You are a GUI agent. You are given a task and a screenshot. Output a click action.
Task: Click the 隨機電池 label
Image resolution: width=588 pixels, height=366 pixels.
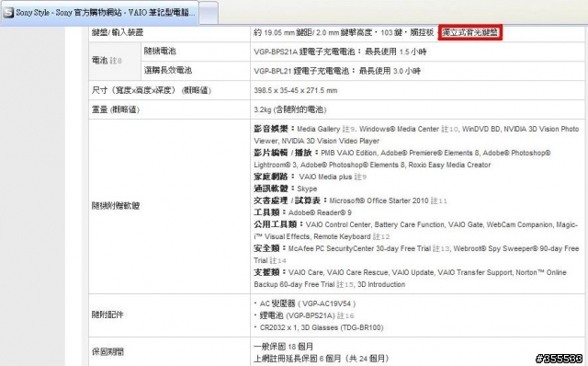pyautogui.click(x=160, y=51)
